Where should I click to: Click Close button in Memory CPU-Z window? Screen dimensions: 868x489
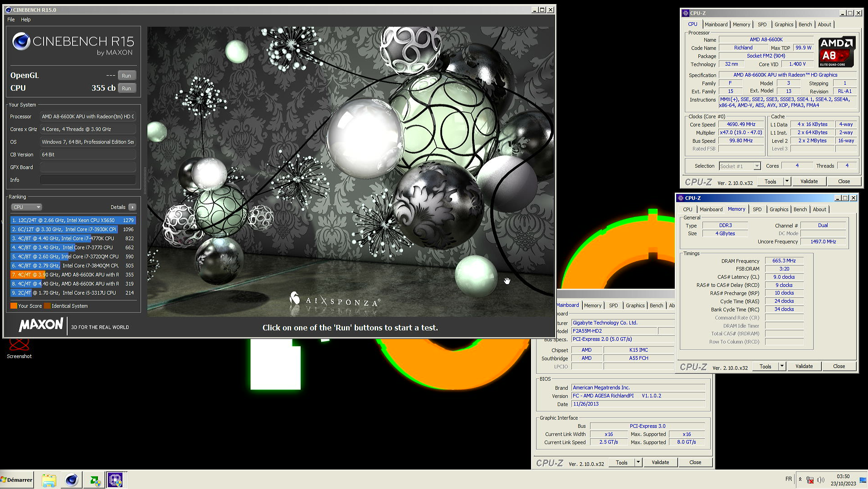839,366
